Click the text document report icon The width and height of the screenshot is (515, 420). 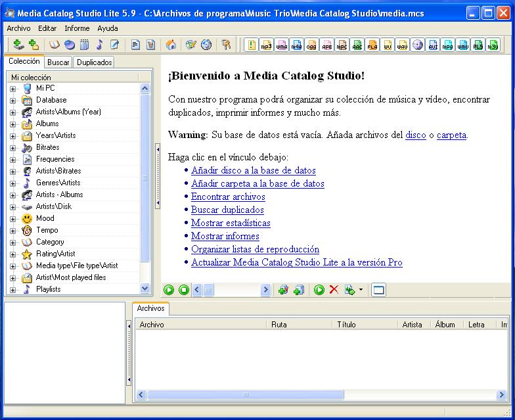point(135,45)
